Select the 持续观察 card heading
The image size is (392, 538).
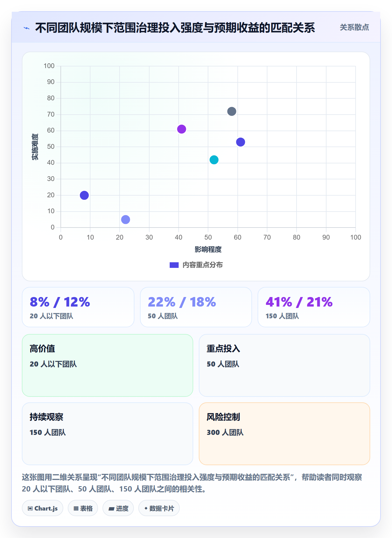click(x=46, y=417)
